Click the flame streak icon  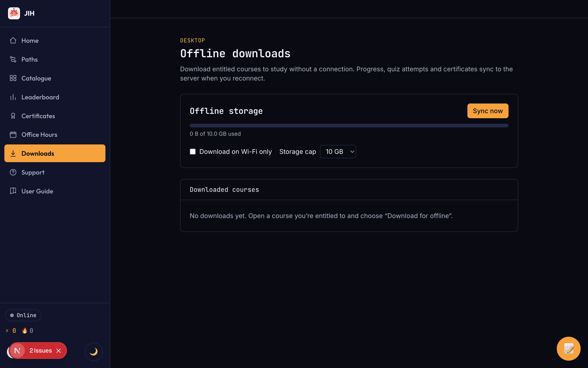tap(25, 331)
